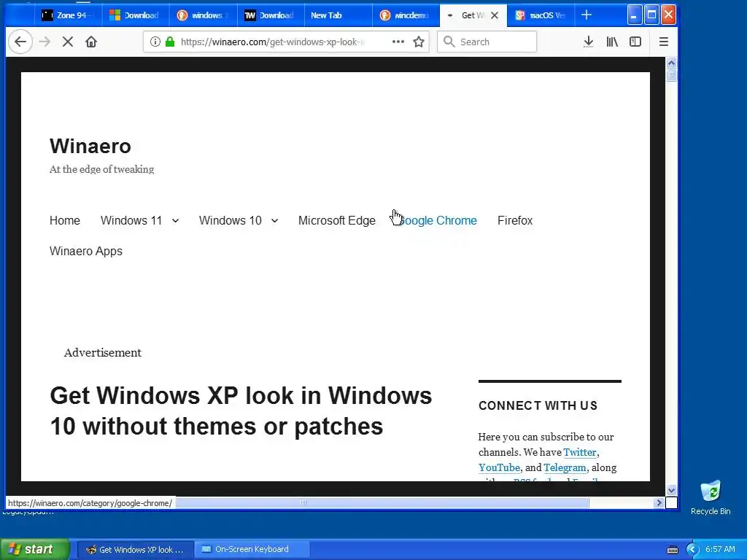Click the magnifier icon in Search box
Image resolution: width=747 pixels, height=560 pixels.
tap(449, 42)
